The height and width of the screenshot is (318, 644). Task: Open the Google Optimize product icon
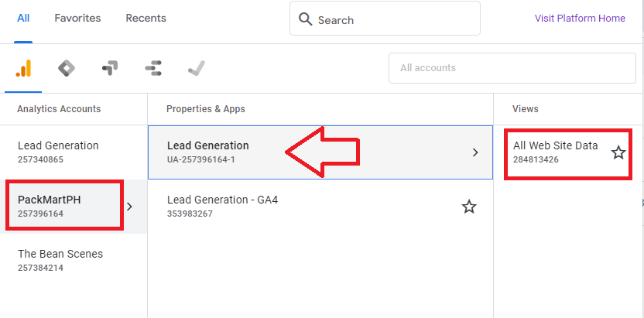pyautogui.click(x=110, y=68)
